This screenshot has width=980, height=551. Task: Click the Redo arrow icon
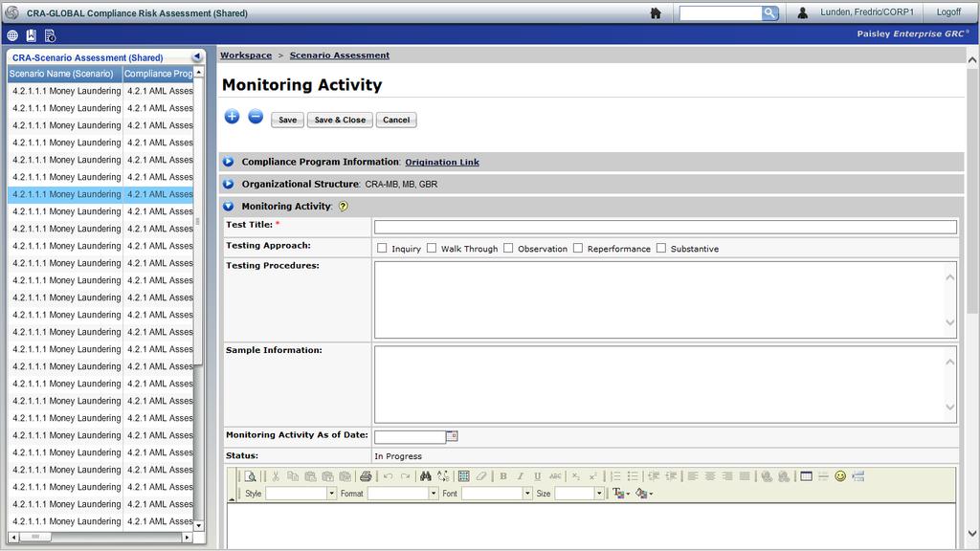[x=405, y=476]
